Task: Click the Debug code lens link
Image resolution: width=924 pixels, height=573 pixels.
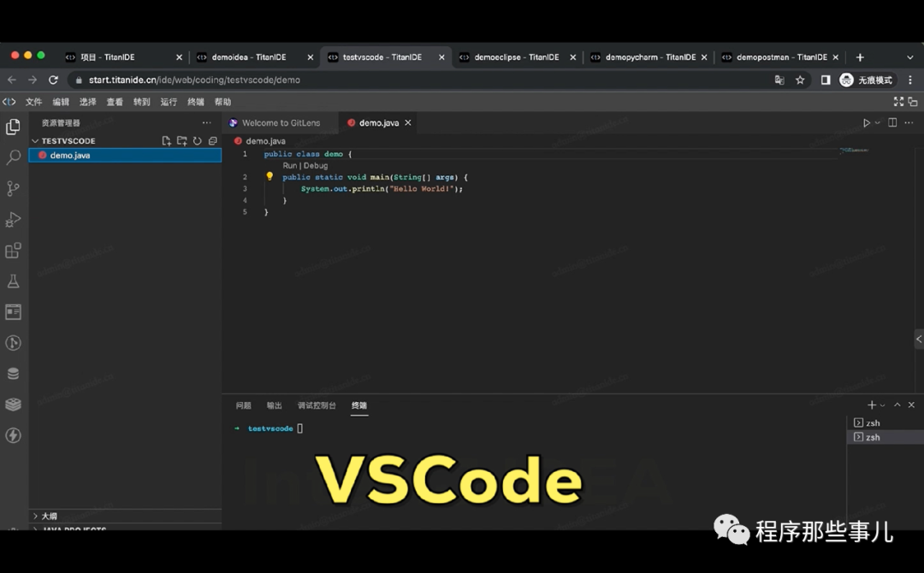Action: (x=316, y=165)
